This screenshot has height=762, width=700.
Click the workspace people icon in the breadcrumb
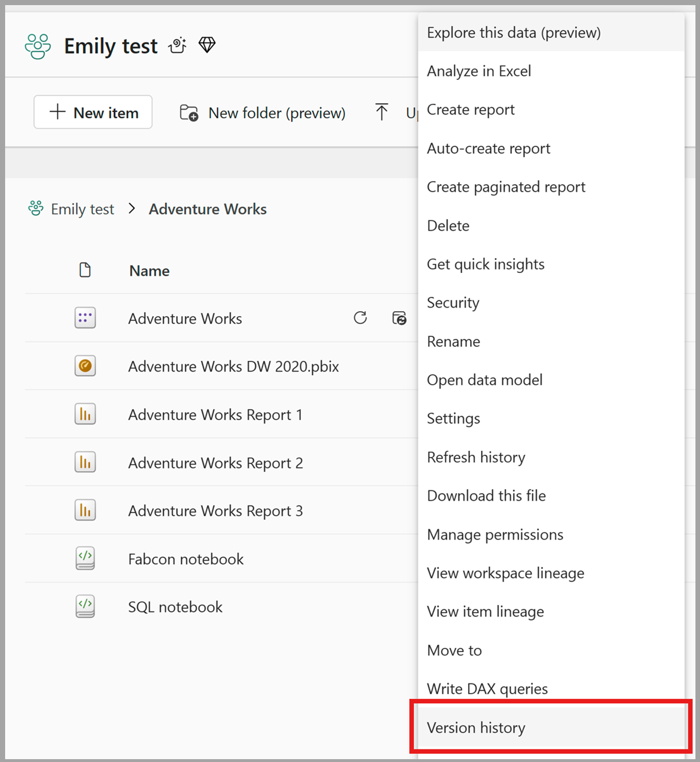point(35,209)
